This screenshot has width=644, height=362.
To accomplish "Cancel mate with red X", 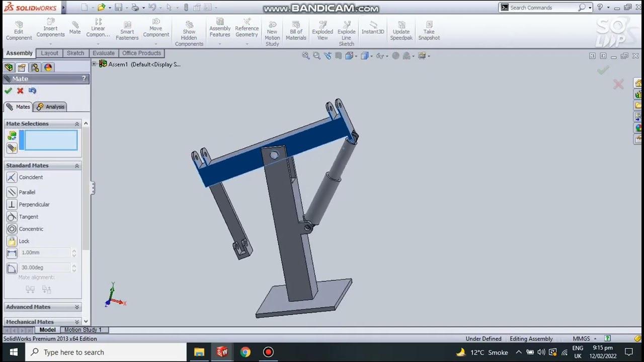I will tap(20, 90).
